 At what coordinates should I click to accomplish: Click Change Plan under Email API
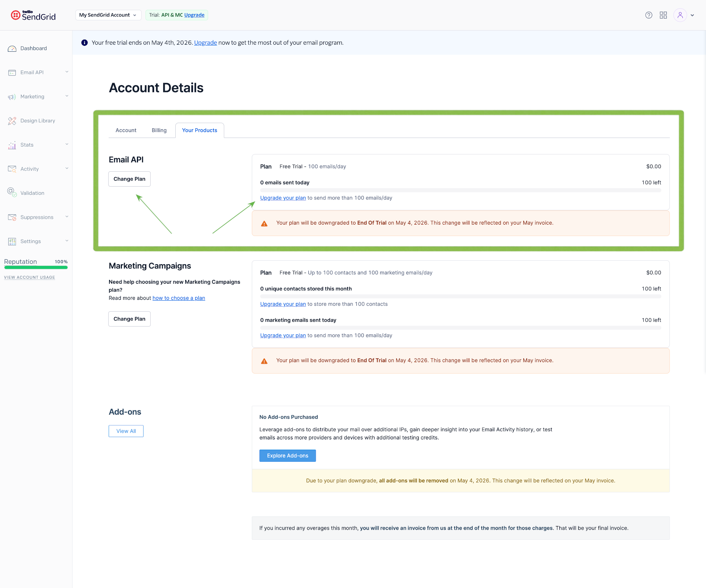(x=129, y=179)
